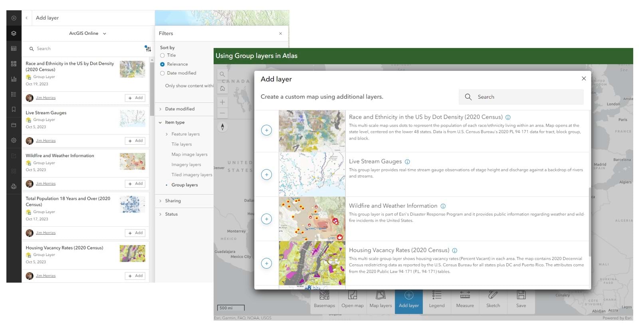644x335 pixels.
Task: Select Sketch in the Atlas toolbar
Action: click(493, 299)
